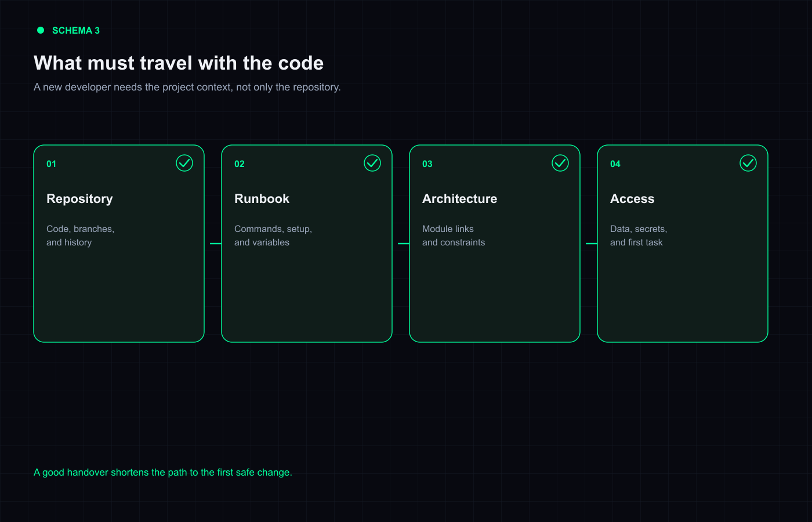Click the 'Code, branches, and history' description
Viewport: 812px width, 522px height.
[81, 235]
